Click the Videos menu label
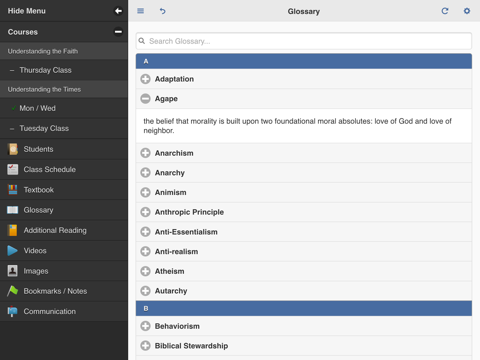This screenshot has height=360, width=480. click(35, 251)
